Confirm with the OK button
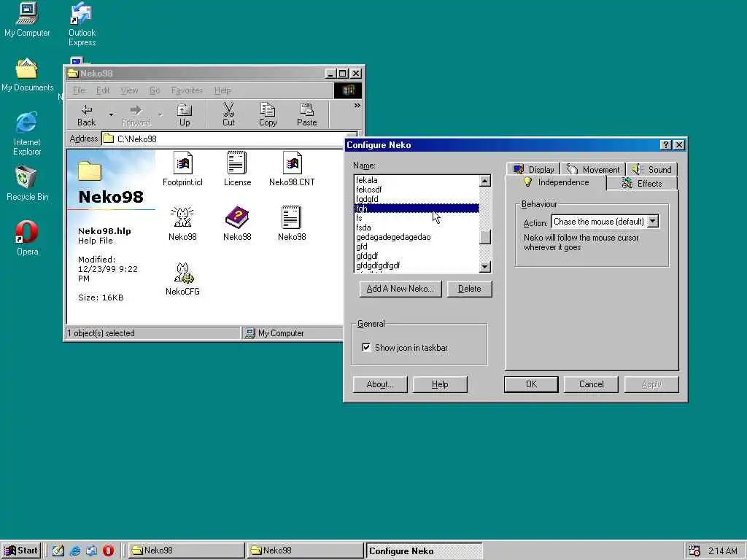Screen dimensions: 747x560 531,384
